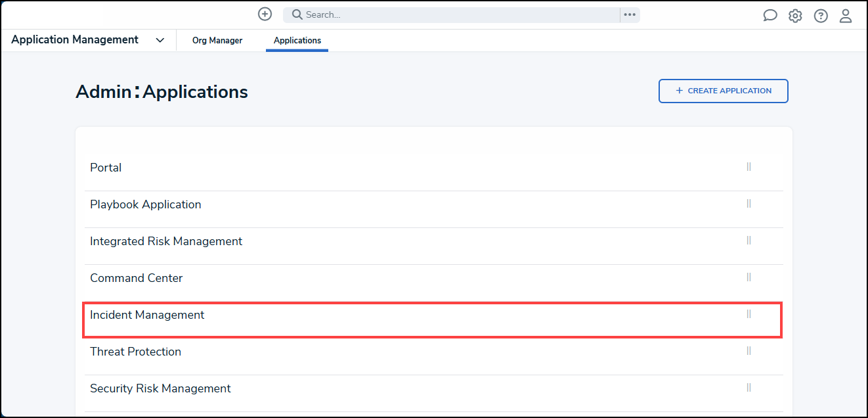Screen dimensions: 868x418
Task: Click Incident Management row drag handle
Action: click(x=749, y=314)
